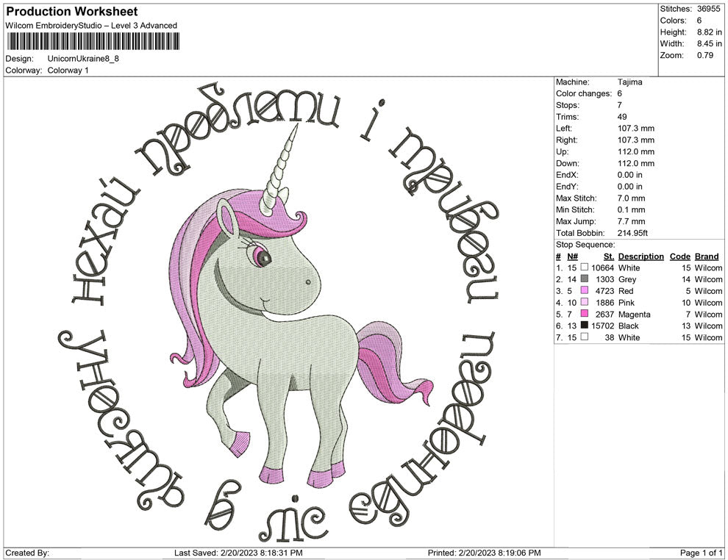Click the Stop Sequence header
Image resolution: width=728 pixels, height=560 pixels.
tap(585, 244)
